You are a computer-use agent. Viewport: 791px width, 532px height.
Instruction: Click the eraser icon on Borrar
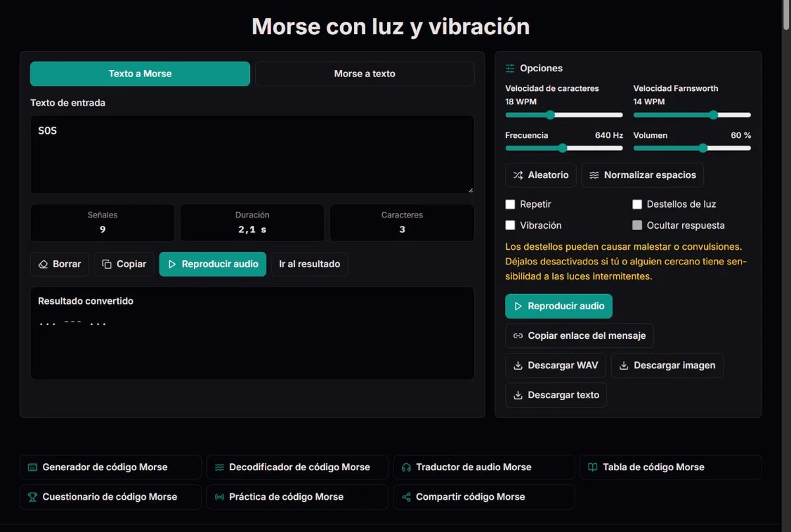pos(44,264)
